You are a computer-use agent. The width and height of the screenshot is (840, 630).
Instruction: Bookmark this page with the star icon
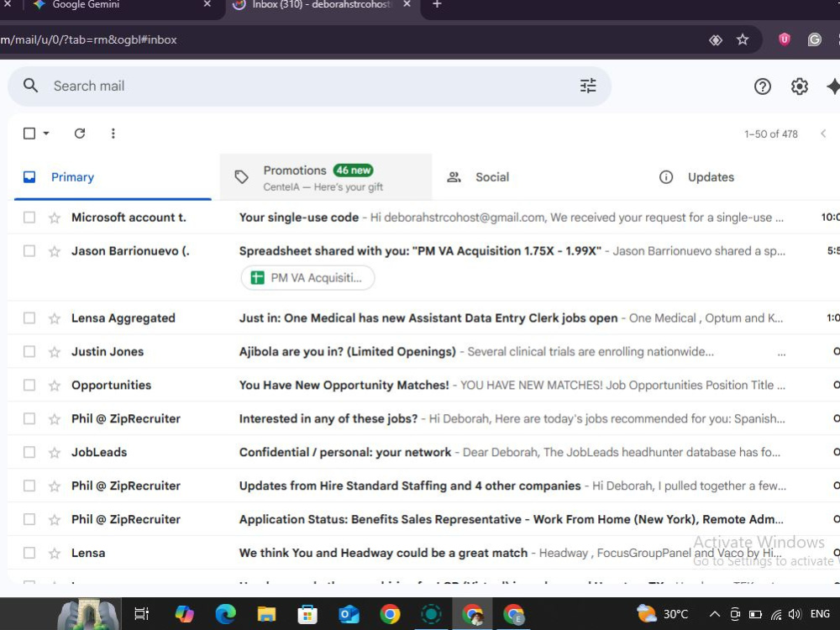coord(742,39)
